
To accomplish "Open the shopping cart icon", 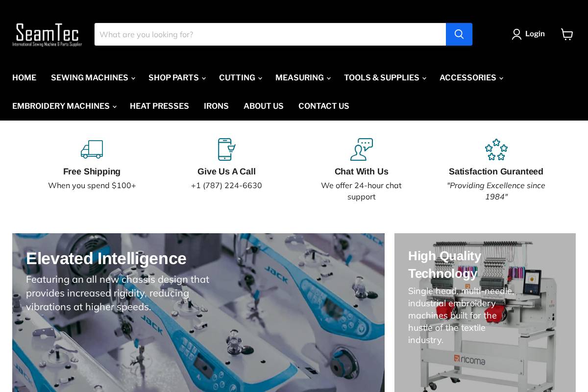I will click(x=567, y=34).
